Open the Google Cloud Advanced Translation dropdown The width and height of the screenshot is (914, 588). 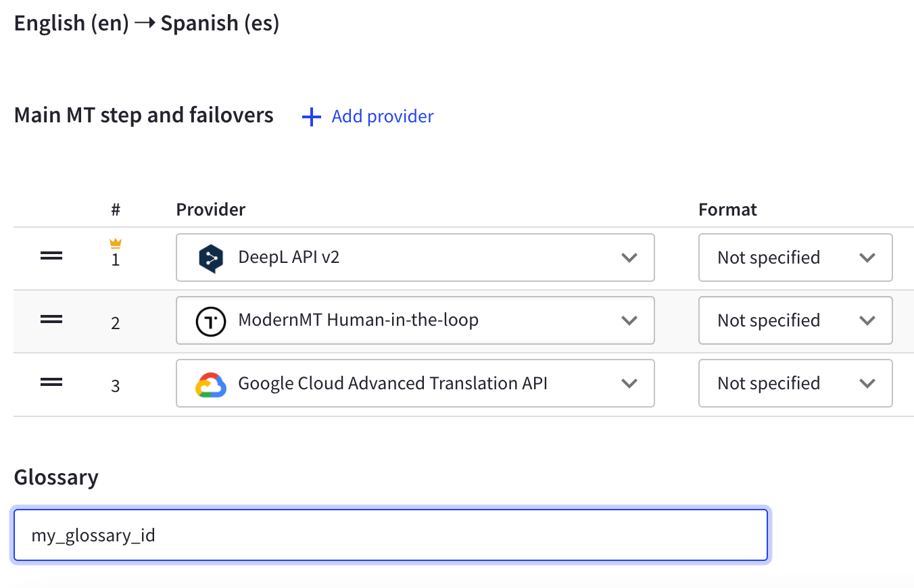click(415, 383)
